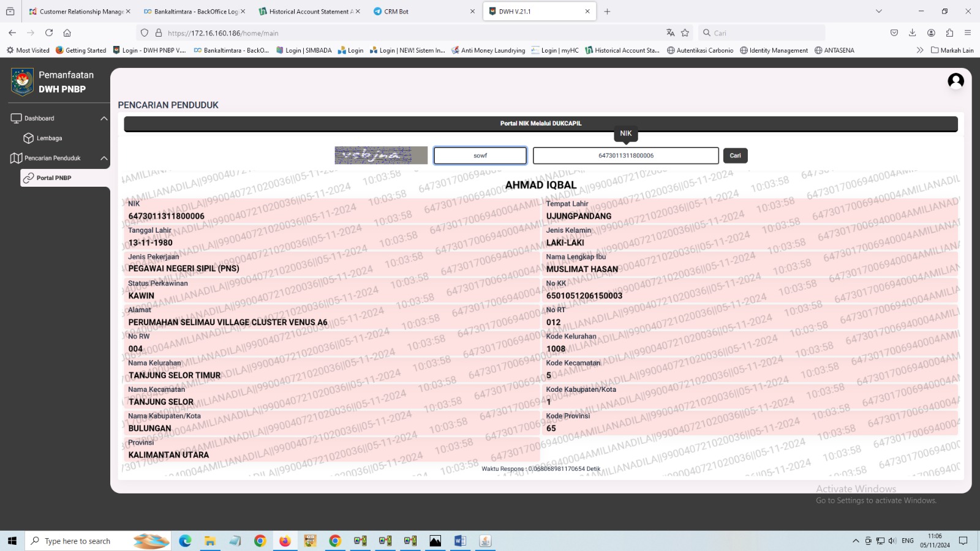The image size is (980, 551).
Task: Collapse the Dashboard menu chevron
Action: [104, 119]
